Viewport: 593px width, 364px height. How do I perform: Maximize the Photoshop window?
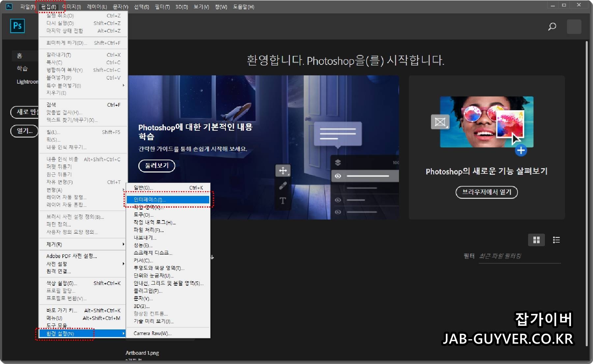(564, 5)
